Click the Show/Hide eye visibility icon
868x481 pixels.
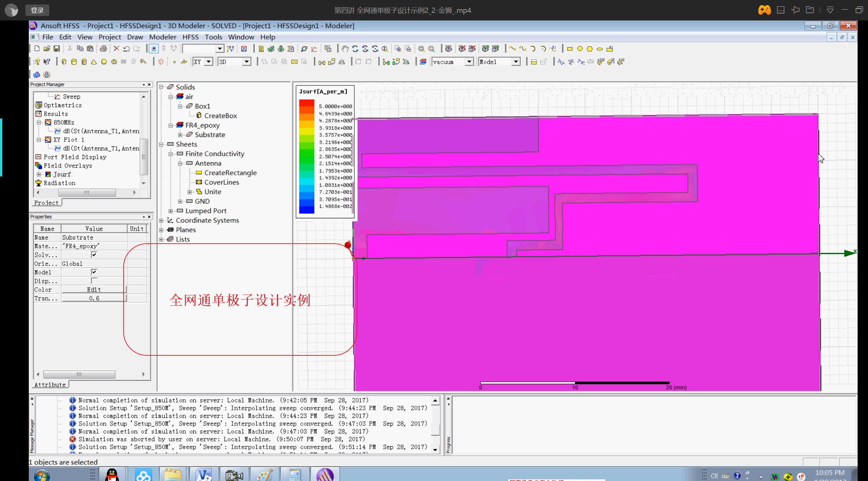point(448,49)
